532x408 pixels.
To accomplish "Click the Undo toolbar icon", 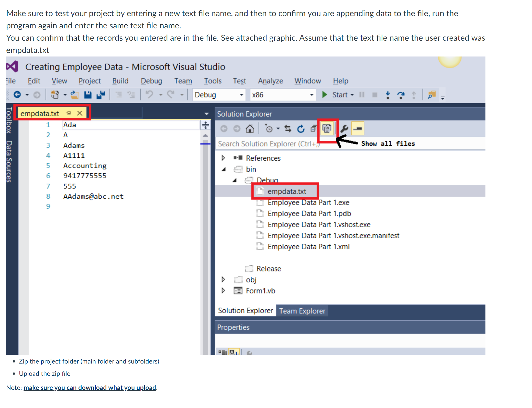I will [149, 95].
